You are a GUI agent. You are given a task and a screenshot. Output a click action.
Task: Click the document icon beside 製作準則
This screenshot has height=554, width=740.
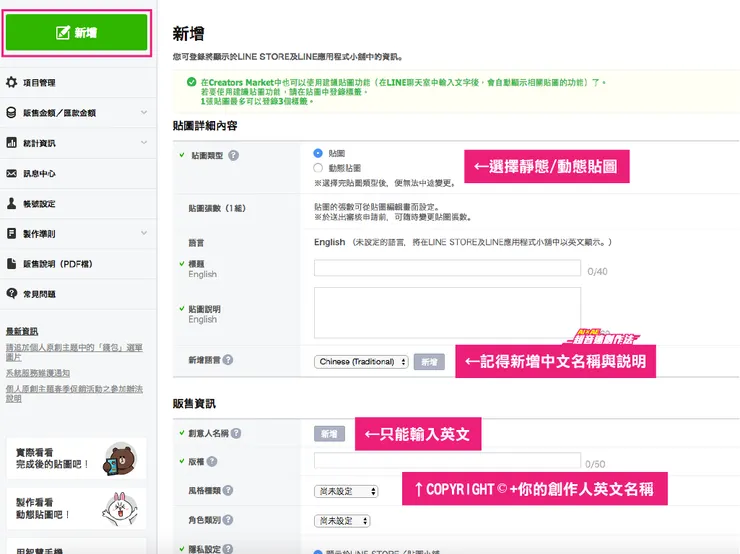point(11,234)
